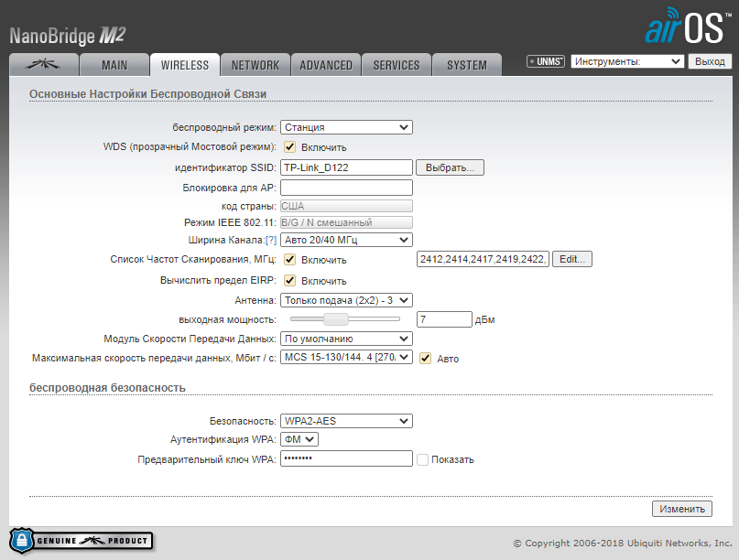
Task: Click the AP lock input field
Action: [346, 188]
